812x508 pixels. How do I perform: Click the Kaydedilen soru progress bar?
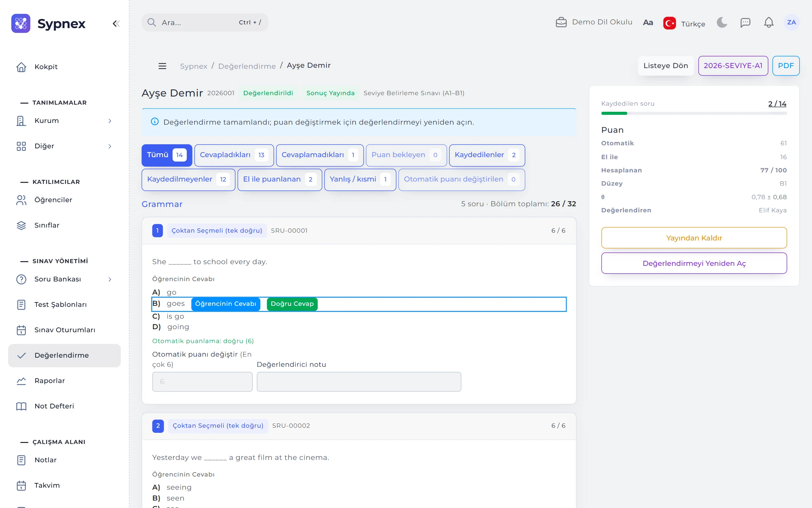pos(694,113)
